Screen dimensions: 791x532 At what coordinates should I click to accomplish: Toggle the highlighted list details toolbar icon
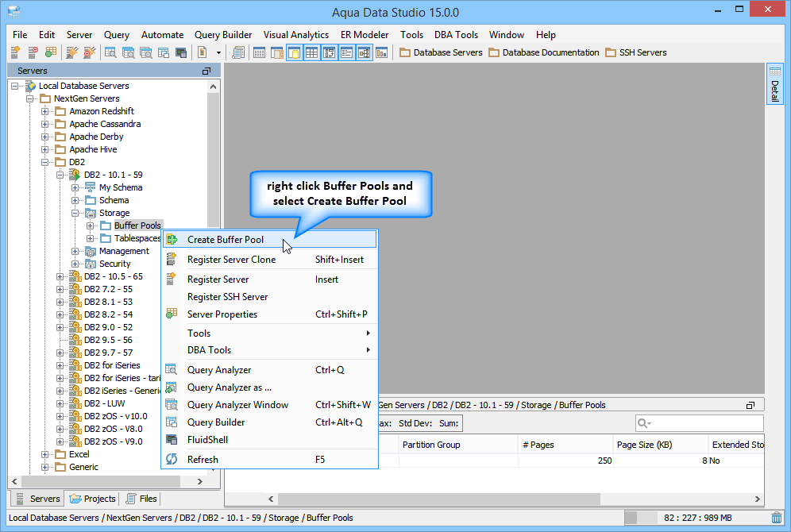click(x=346, y=52)
